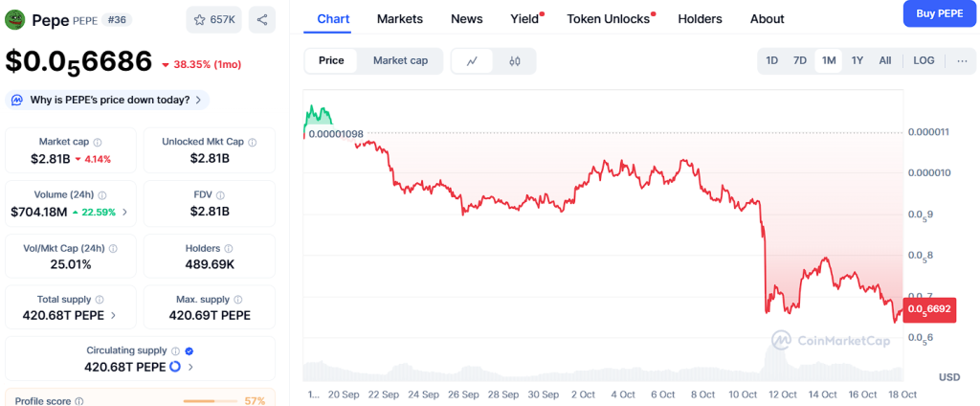Image resolution: width=980 pixels, height=406 pixels.
Task: Expand Total supply 420.68T PEPE chevron
Action: click(x=114, y=315)
